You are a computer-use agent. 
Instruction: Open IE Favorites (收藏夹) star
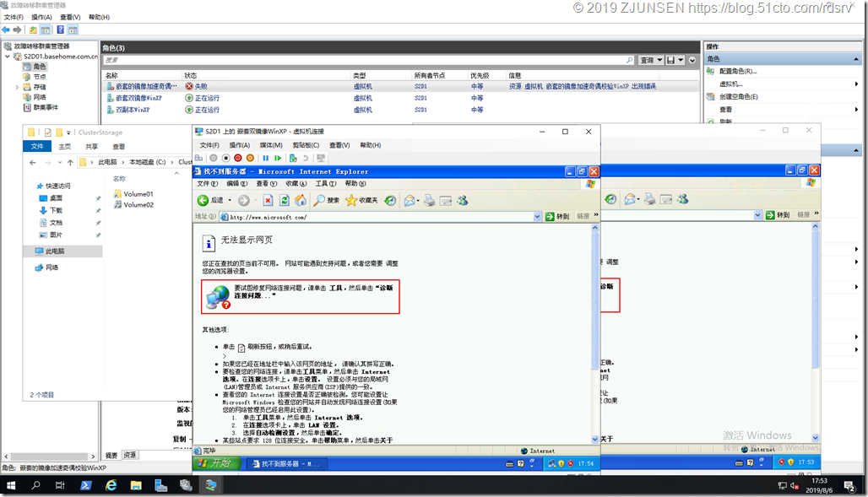(361, 200)
